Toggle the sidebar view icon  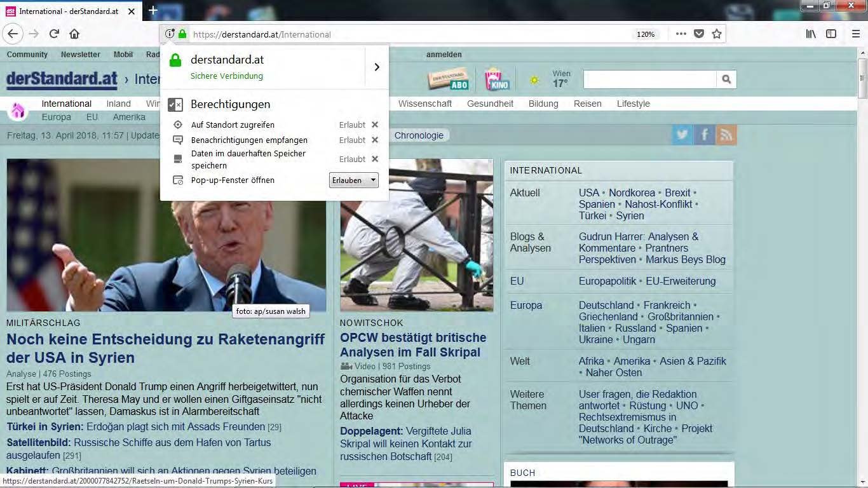(x=831, y=34)
